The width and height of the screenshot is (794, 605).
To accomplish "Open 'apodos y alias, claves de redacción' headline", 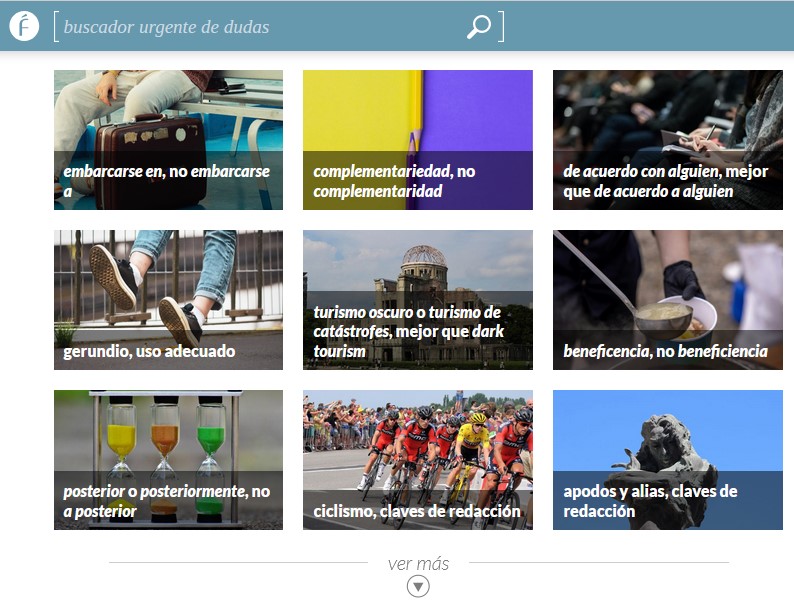I will click(x=650, y=501).
